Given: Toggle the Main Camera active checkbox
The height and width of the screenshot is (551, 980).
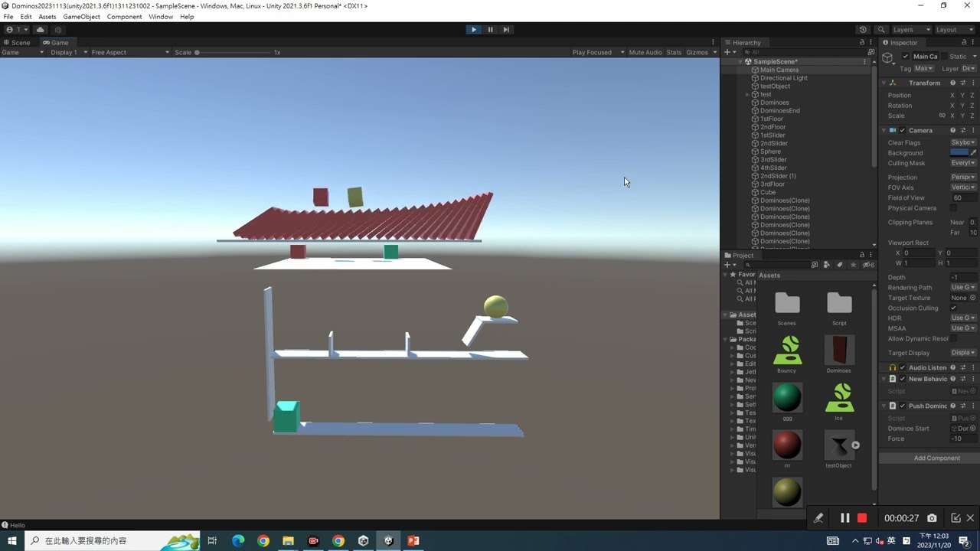Looking at the screenshot, I should pyautogui.click(x=906, y=57).
